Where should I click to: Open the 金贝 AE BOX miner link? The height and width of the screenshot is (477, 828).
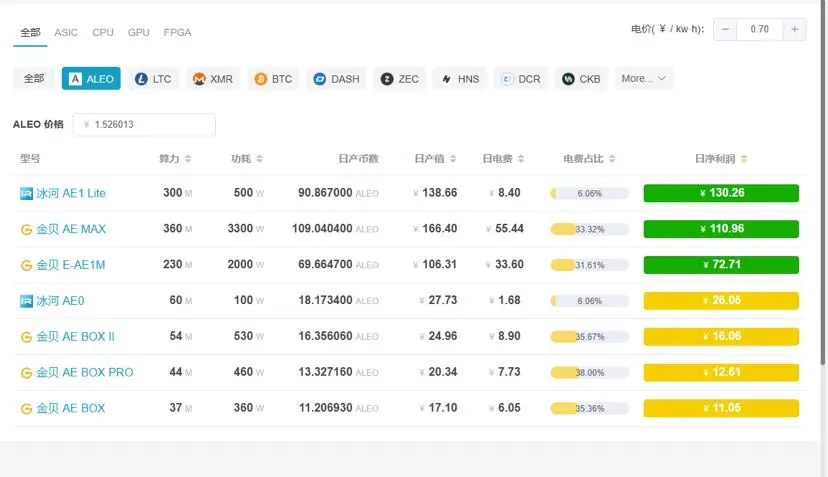(71, 409)
